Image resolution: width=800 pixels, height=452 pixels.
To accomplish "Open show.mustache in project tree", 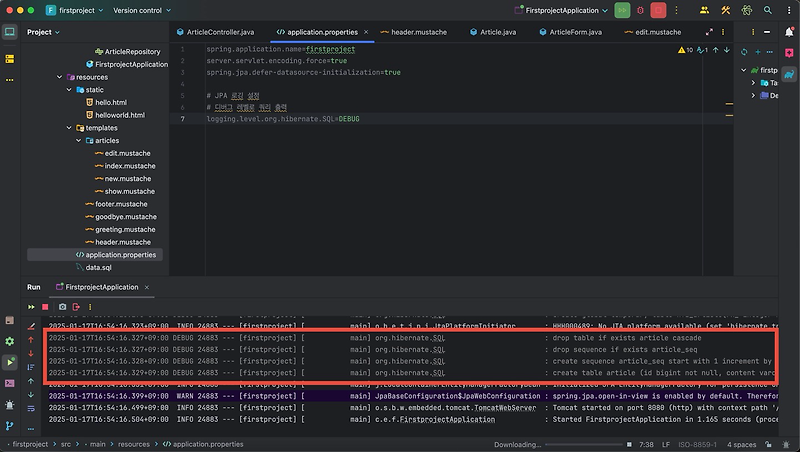I will (x=130, y=191).
